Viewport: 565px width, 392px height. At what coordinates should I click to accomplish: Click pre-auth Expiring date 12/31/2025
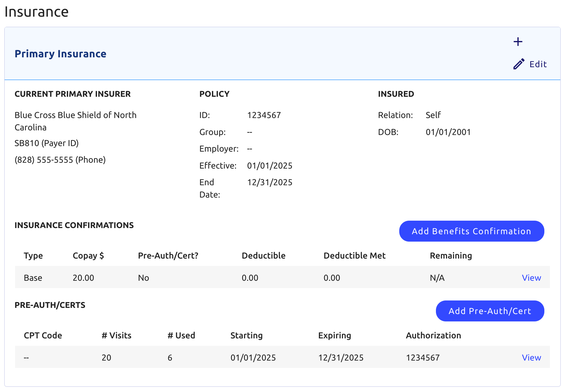[341, 358]
